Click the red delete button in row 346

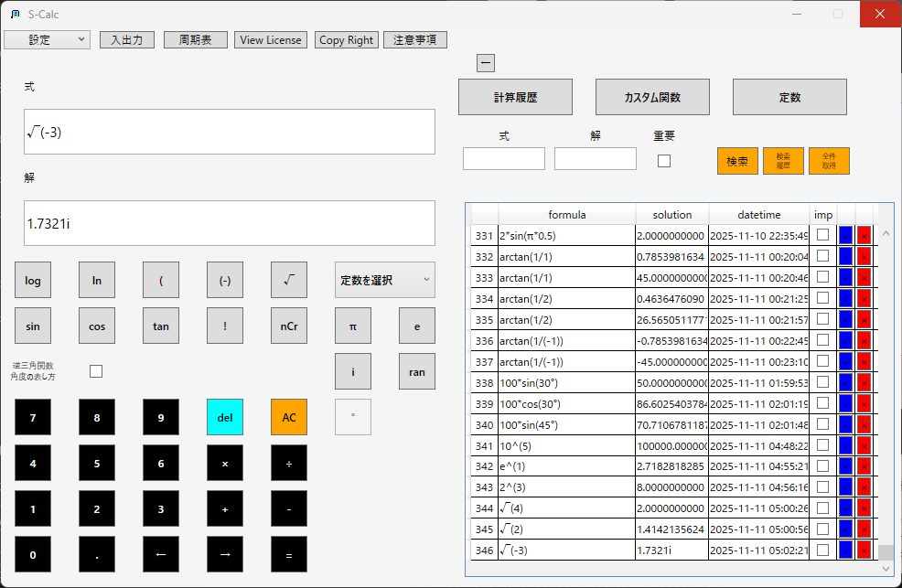click(x=864, y=551)
